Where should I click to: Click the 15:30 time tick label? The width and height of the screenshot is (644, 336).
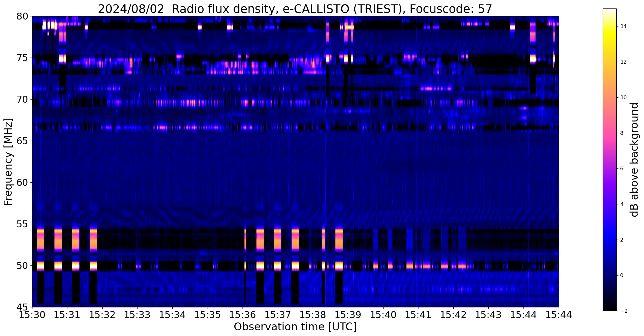coord(32,315)
